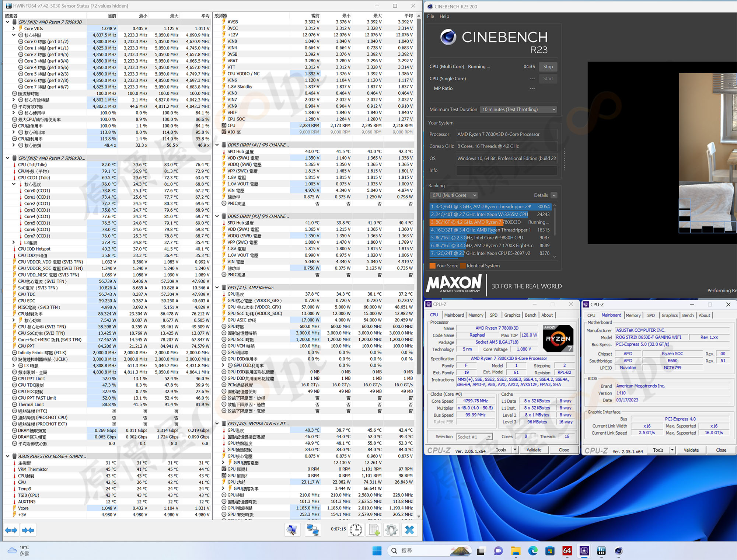Switch to Graphics tab in right CPU-Z
The image size is (737, 560).
click(x=670, y=316)
